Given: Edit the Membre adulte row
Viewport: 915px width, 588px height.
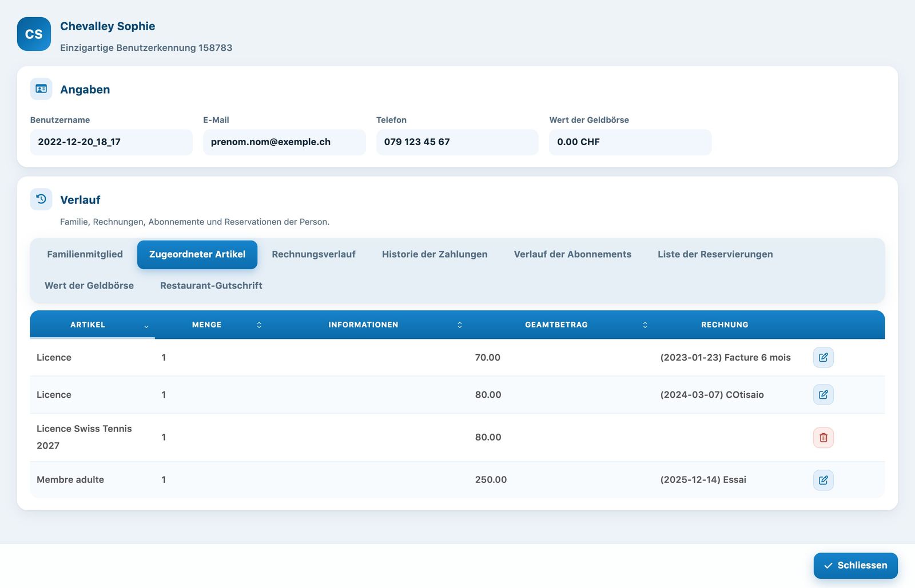Looking at the screenshot, I should point(823,479).
